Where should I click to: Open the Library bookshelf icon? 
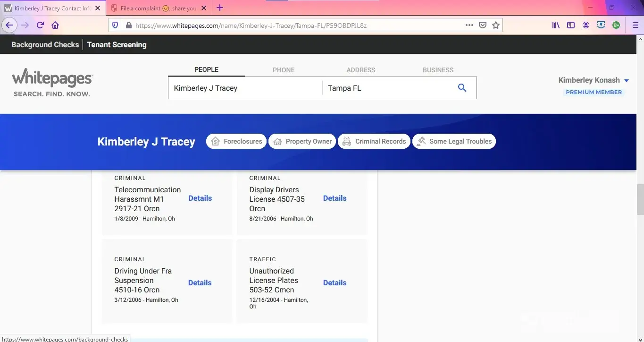click(556, 26)
